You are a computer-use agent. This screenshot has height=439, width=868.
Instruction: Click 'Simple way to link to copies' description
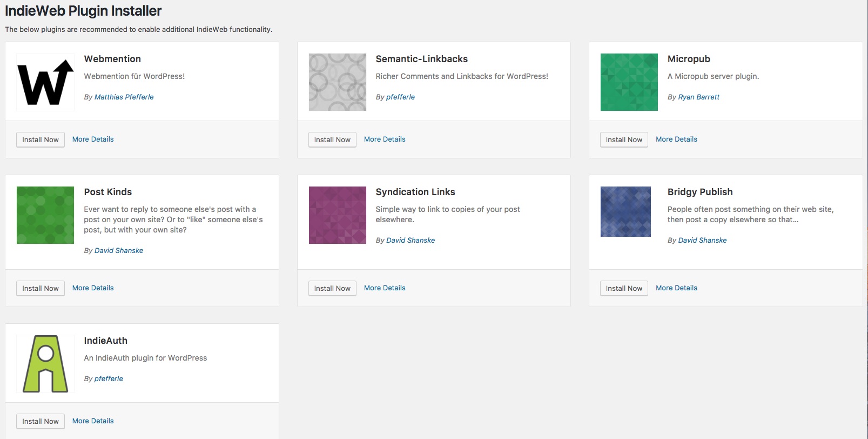pos(448,214)
